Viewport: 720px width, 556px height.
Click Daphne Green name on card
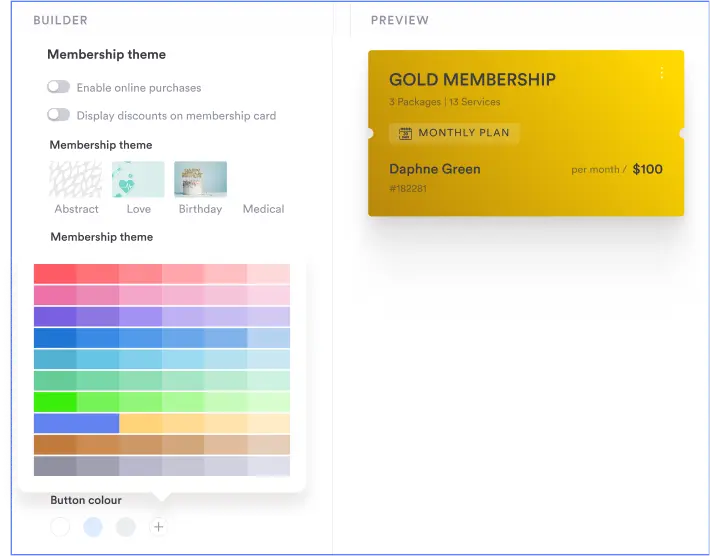435,169
